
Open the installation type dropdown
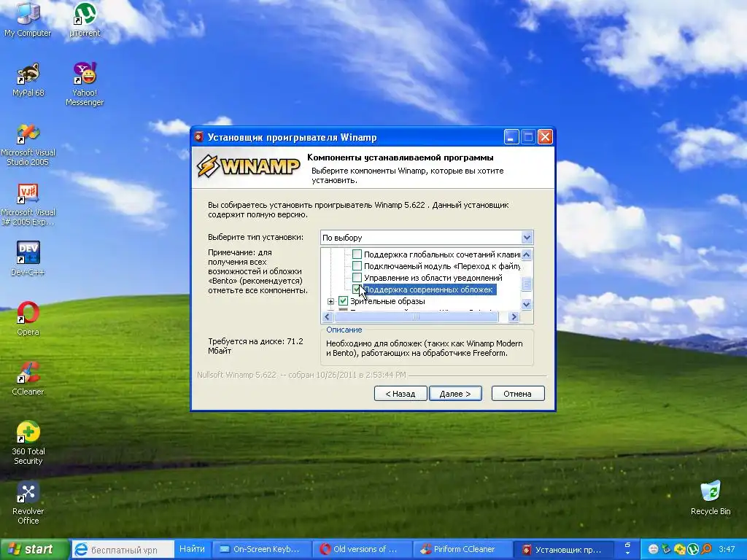pos(527,237)
